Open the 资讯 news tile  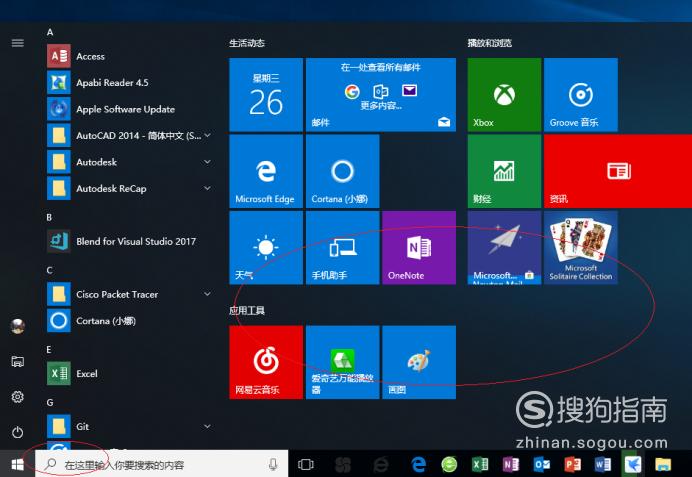618,171
